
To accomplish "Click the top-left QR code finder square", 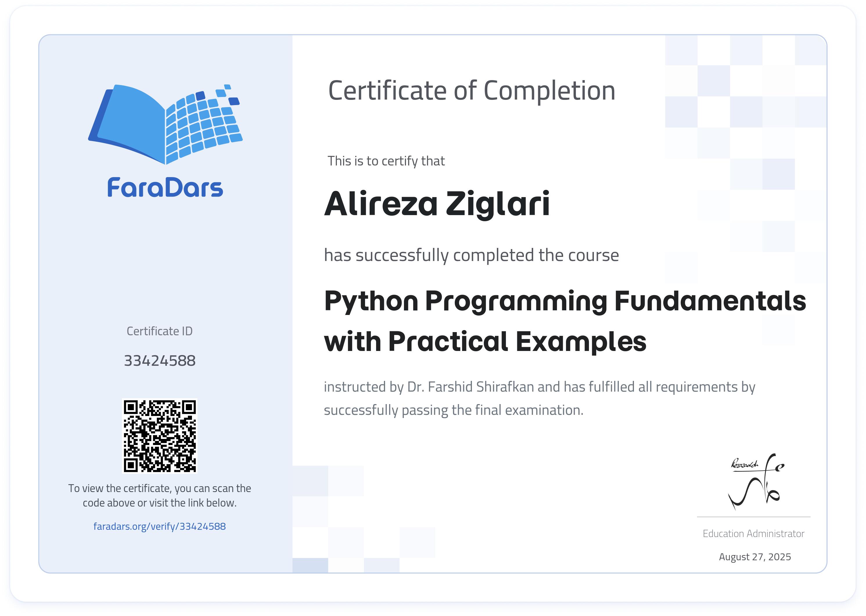I will [131, 407].
